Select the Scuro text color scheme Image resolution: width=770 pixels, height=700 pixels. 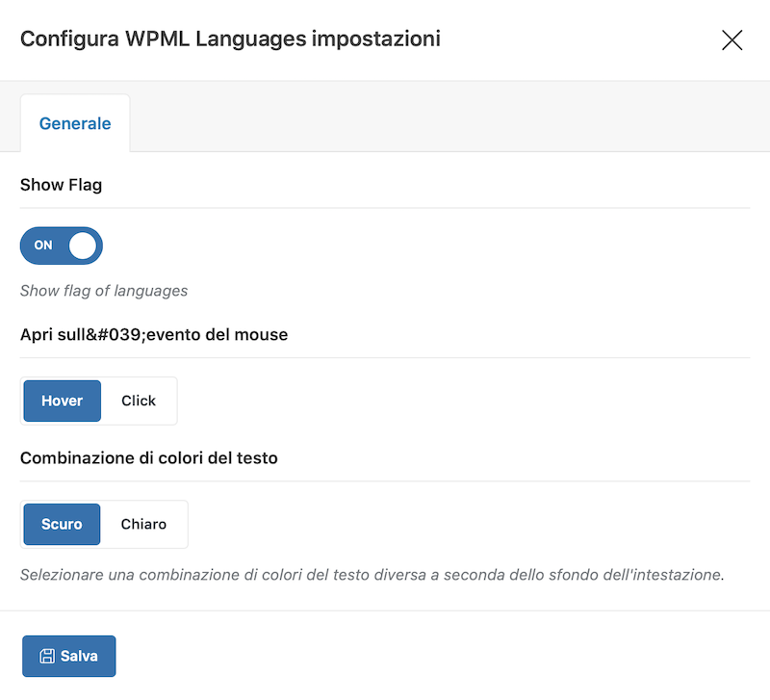point(62,524)
